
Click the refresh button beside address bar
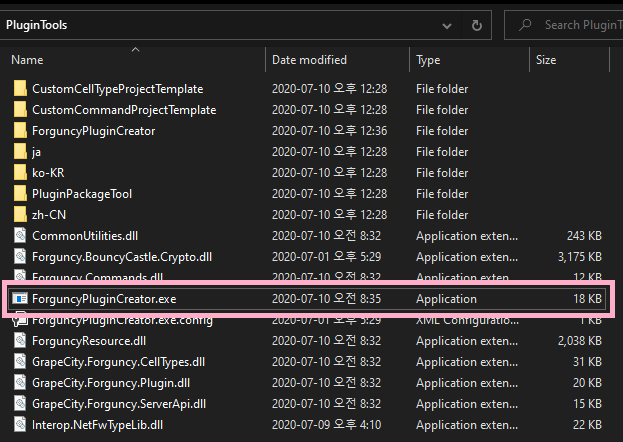pos(477,24)
